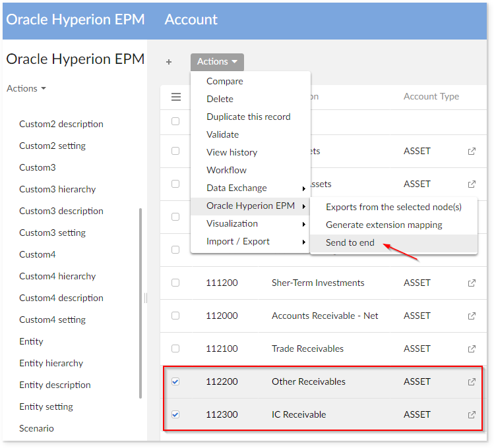This screenshot has width=494, height=448.
Task: Click the sidebar vertical scrollbar
Action: click(140, 303)
